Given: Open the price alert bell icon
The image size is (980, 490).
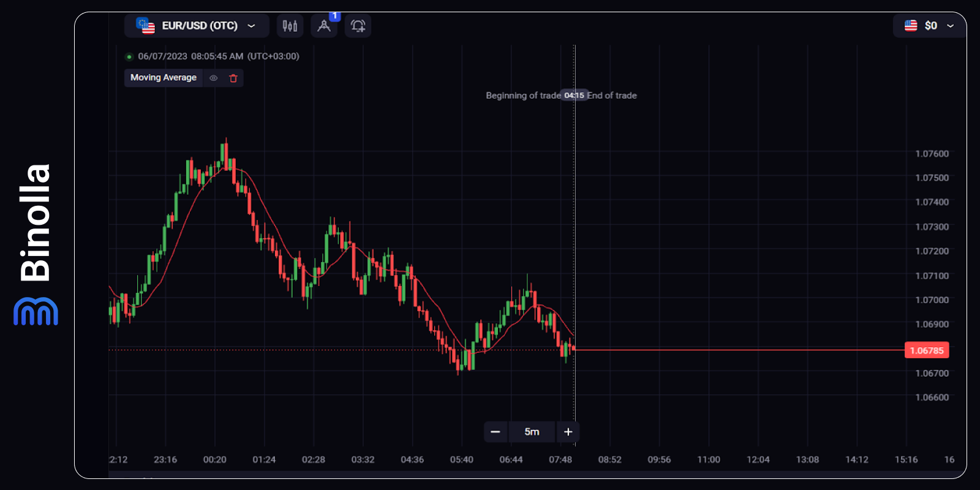Looking at the screenshot, I should (358, 26).
